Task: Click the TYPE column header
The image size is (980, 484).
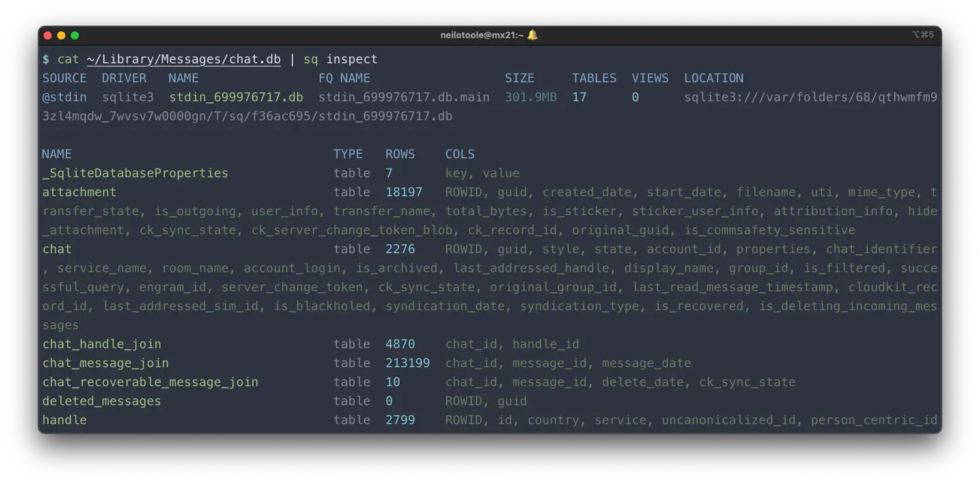Action: pyautogui.click(x=348, y=154)
